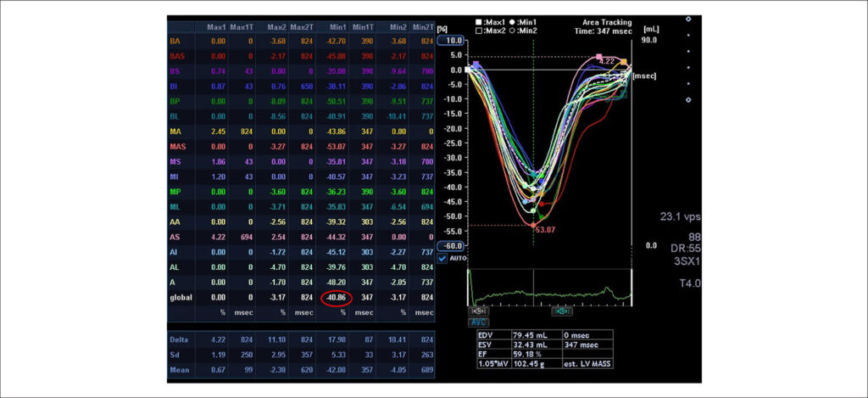The height and width of the screenshot is (398, 868).
Task: Select the MI segment row label
Action: (175, 177)
